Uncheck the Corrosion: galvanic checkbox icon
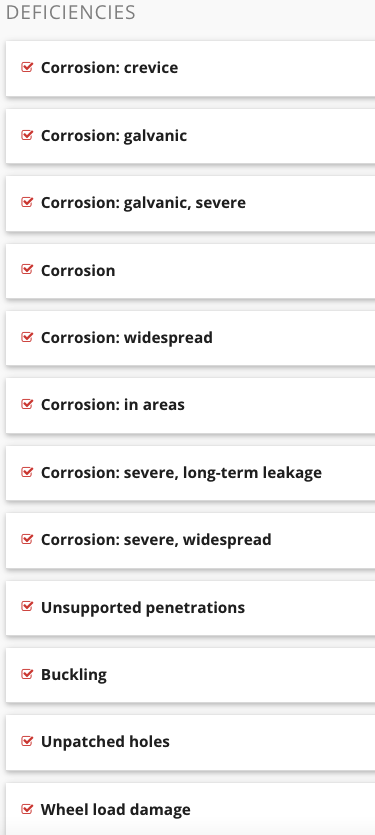This screenshot has height=835, width=375. pyautogui.click(x=27, y=135)
